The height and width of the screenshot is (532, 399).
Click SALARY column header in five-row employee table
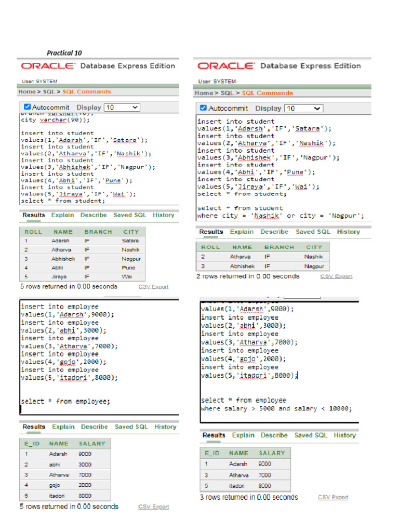tap(92, 444)
